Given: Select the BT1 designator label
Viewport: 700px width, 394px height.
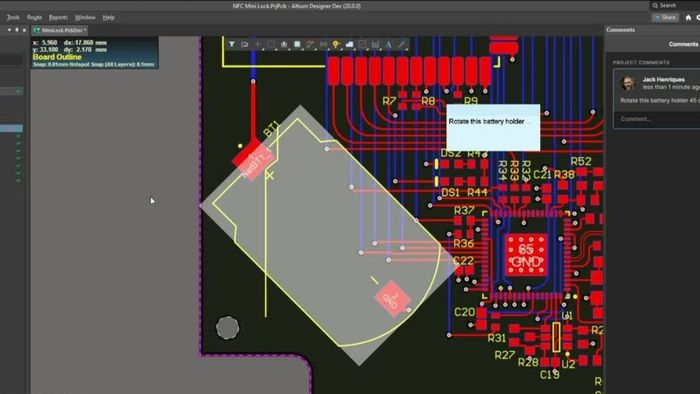Looking at the screenshot, I should [271, 129].
